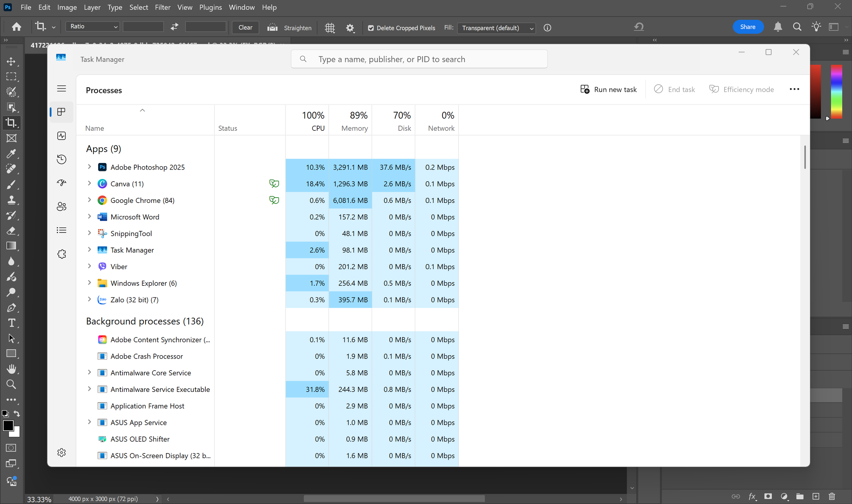
Task: Open the Ratio crop preset dropdown
Action: click(x=93, y=27)
